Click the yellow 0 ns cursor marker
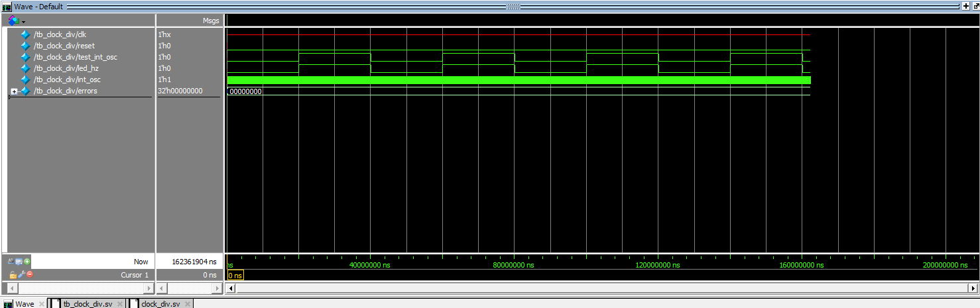Viewport: 980px width, 308px height. [x=235, y=275]
